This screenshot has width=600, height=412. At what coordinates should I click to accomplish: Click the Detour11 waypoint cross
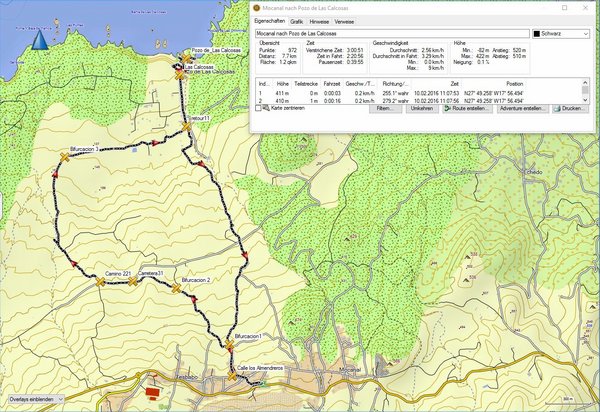click(185, 124)
